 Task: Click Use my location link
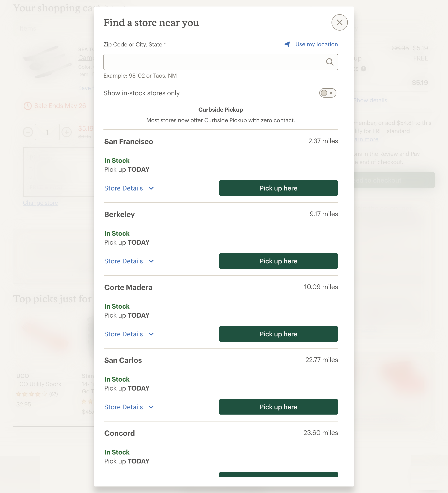point(316,44)
